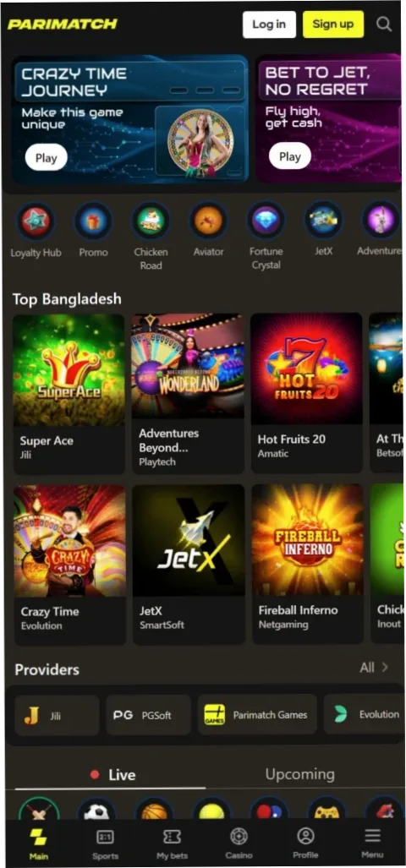Select the Fortune Crystal diamond icon
This screenshot has height=868, width=406.
(266, 221)
